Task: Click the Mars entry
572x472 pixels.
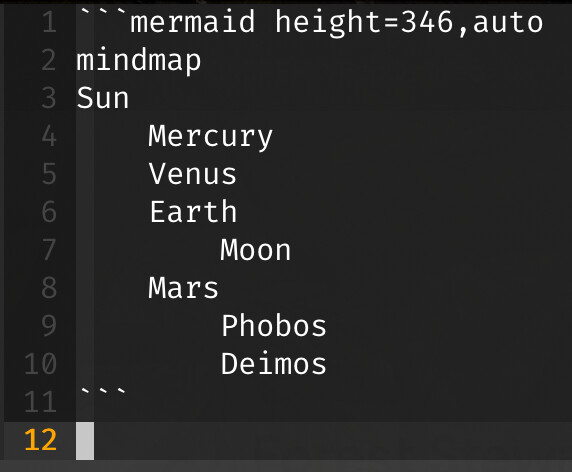Action: tap(183, 288)
